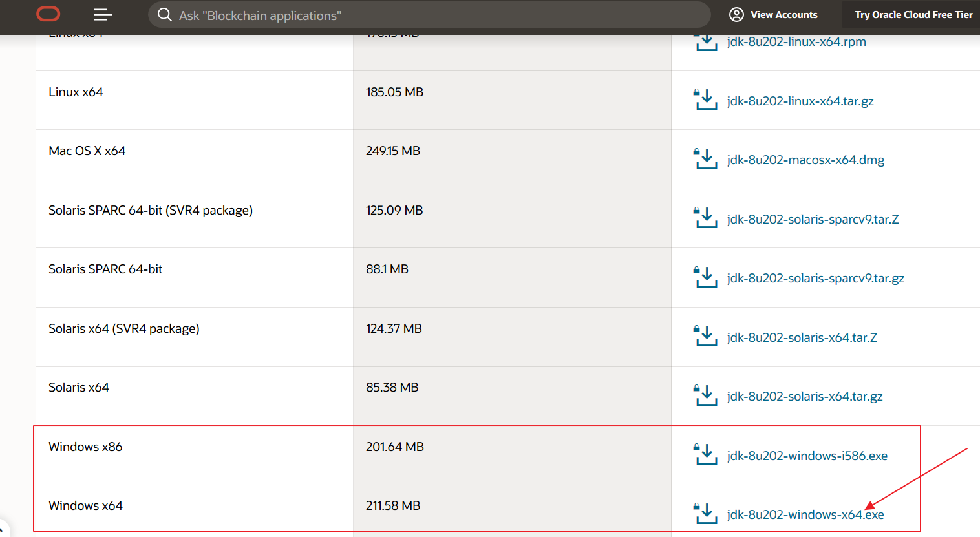
Task: Click jdk-8u202-solaris-x64.tar.Z link
Action: [x=802, y=338]
